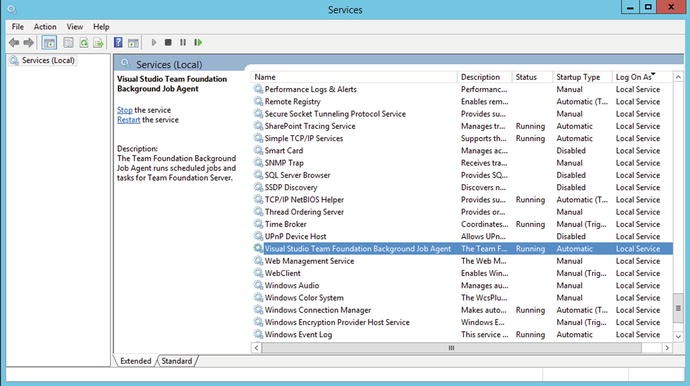Click Disabled startup type for Smart Card
The image size is (690, 386).
point(571,151)
